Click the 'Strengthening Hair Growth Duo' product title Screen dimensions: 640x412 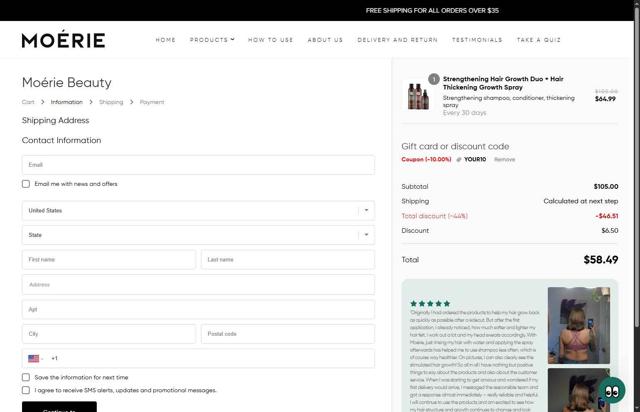[503, 83]
